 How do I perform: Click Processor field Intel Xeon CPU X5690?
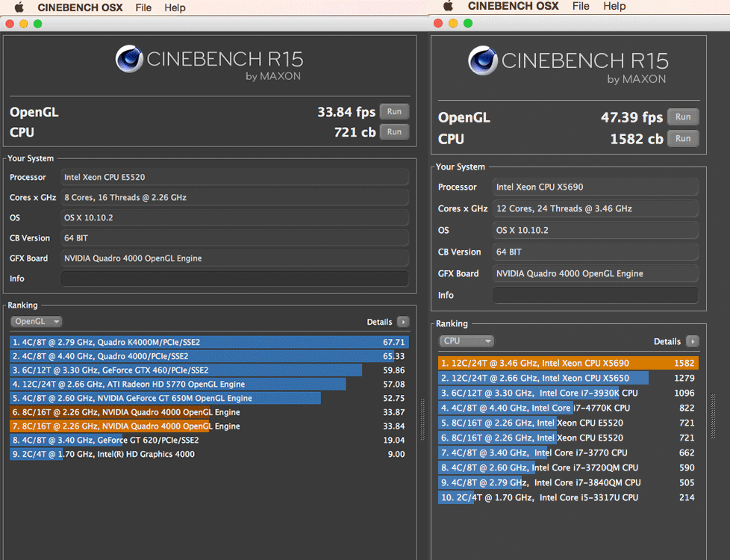click(x=596, y=187)
